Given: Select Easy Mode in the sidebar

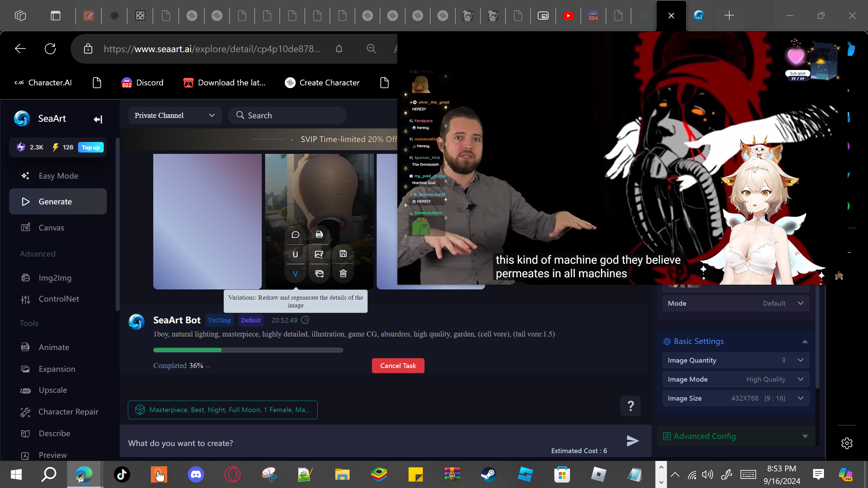Looking at the screenshot, I should tap(58, 176).
